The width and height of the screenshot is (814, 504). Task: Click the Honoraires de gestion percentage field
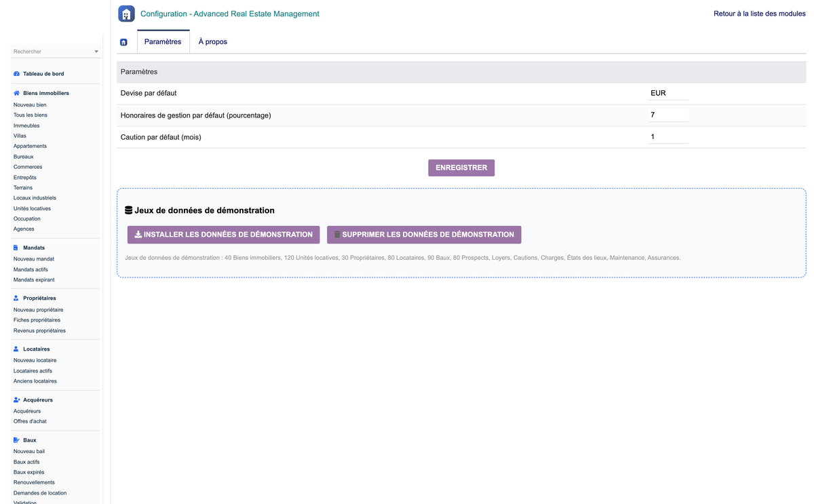(x=668, y=115)
